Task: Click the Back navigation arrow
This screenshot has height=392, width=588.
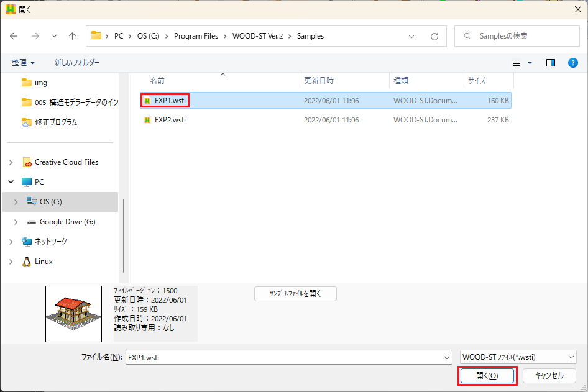Action: (14, 36)
